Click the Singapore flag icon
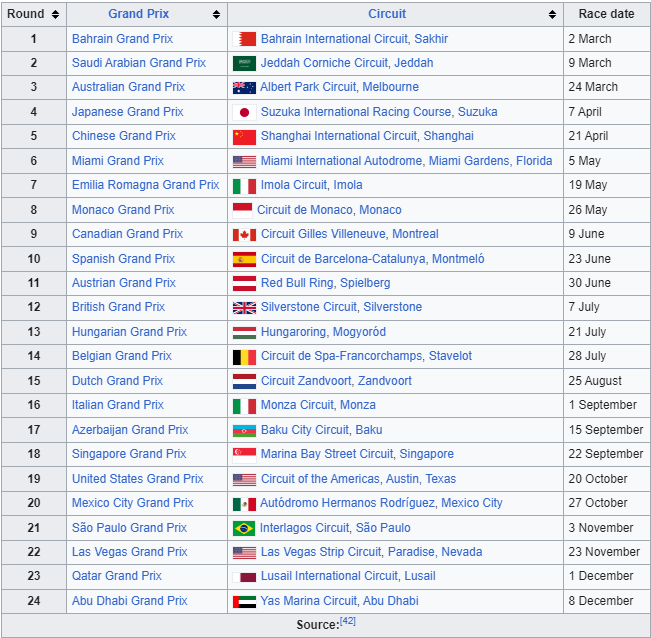This screenshot has height=638, width=651. pyautogui.click(x=244, y=455)
